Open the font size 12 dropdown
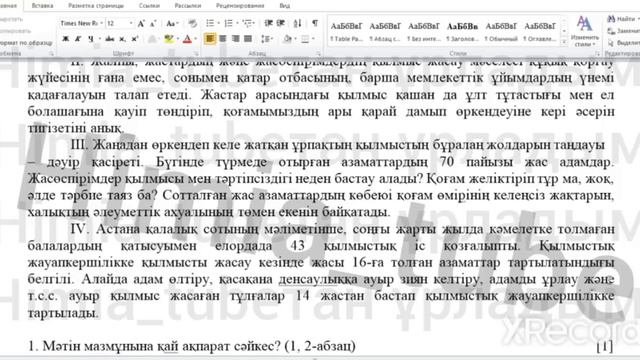 point(131,23)
